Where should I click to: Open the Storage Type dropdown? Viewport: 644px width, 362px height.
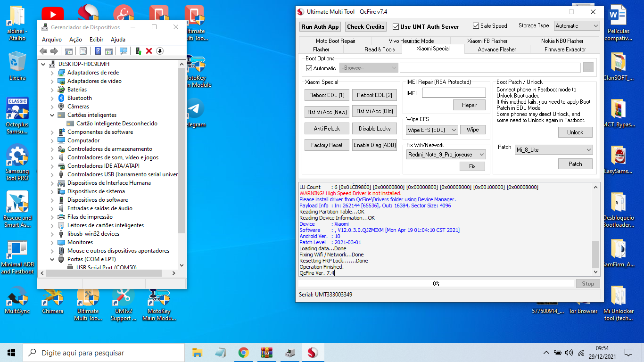pos(577,26)
